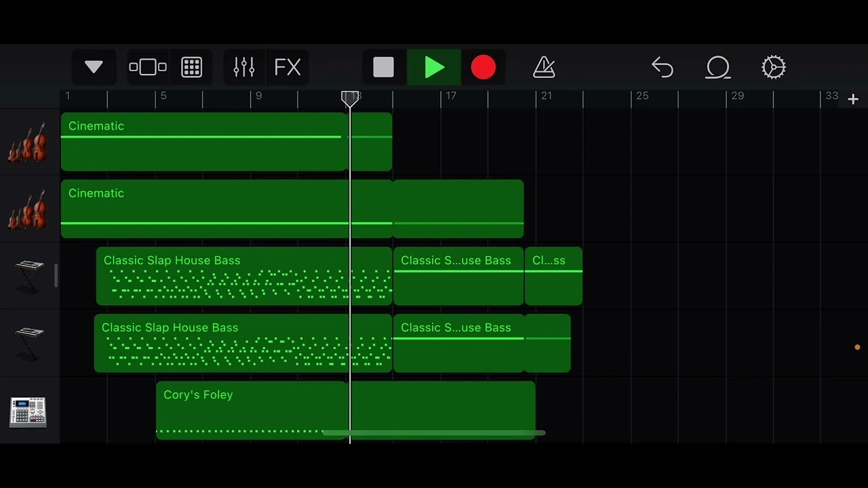Tap bar 17 on the timeline ruler
This screenshot has width=868, height=488.
[451, 96]
